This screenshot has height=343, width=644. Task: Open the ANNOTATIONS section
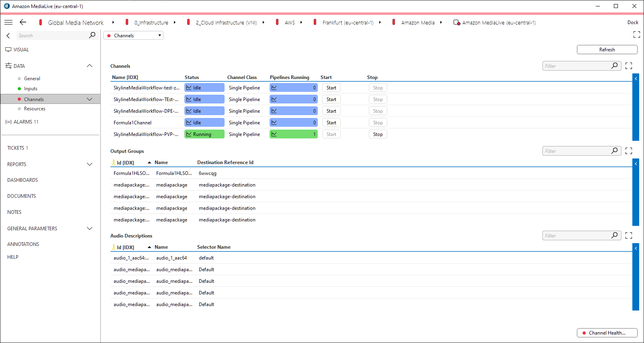coord(23,244)
